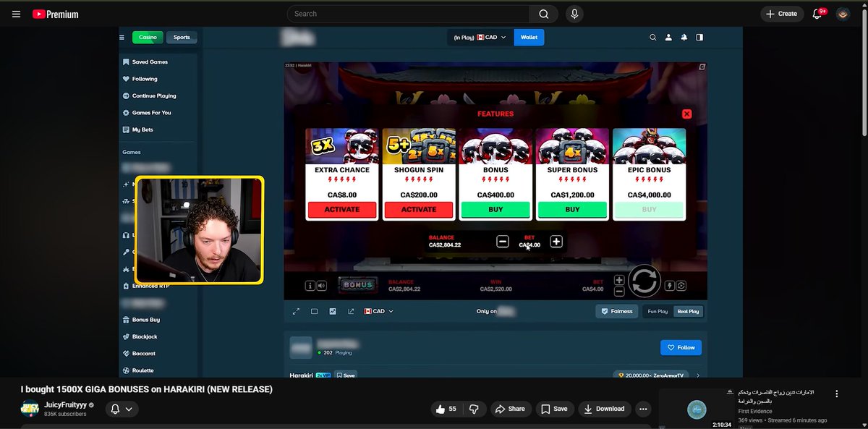
Task: Open more actions three-dot button
Action: 643,409
